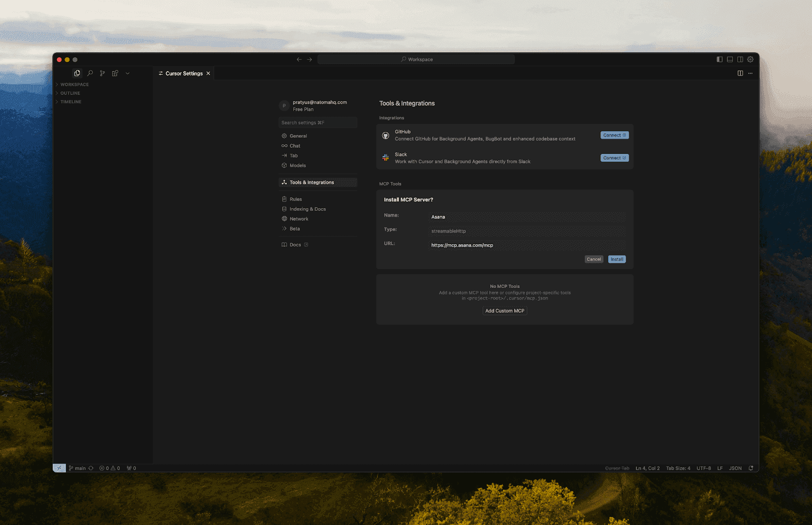
Task: Toggle the secondary sidebar layout icon
Action: (740, 59)
